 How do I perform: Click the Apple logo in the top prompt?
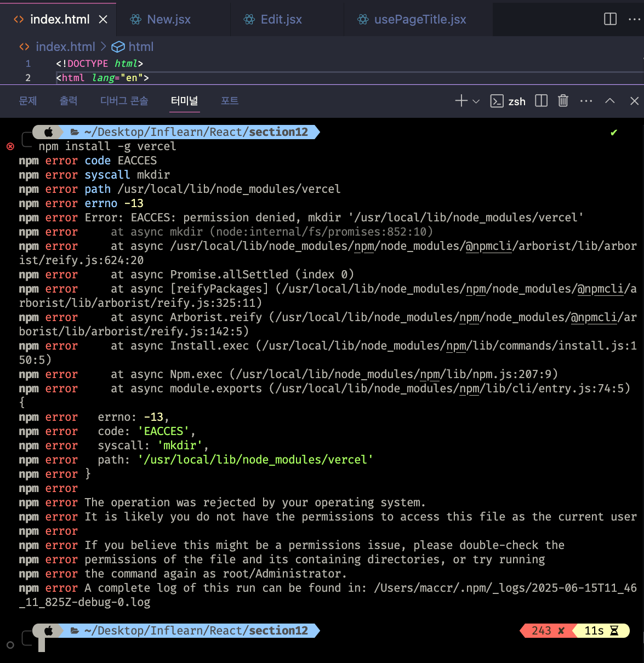(49, 132)
